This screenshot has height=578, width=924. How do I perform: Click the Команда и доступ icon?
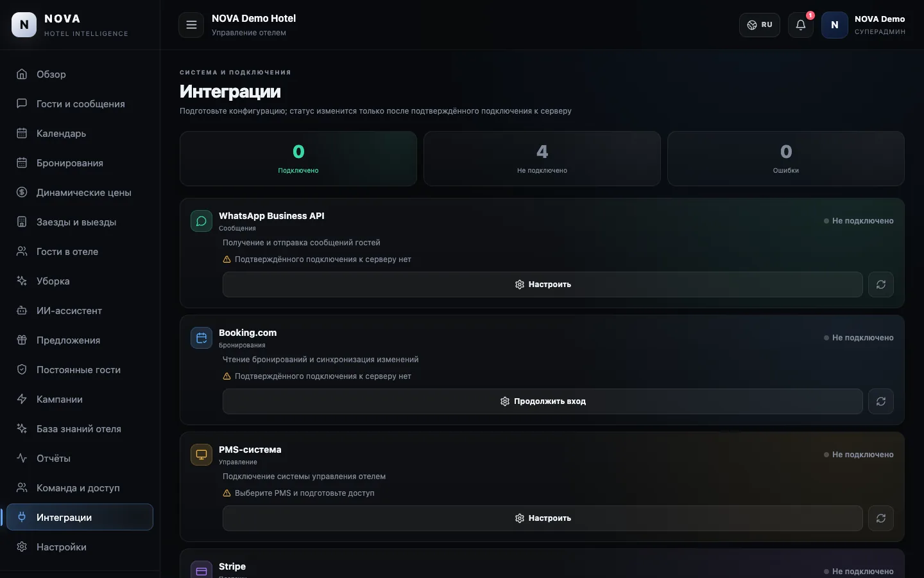22,487
